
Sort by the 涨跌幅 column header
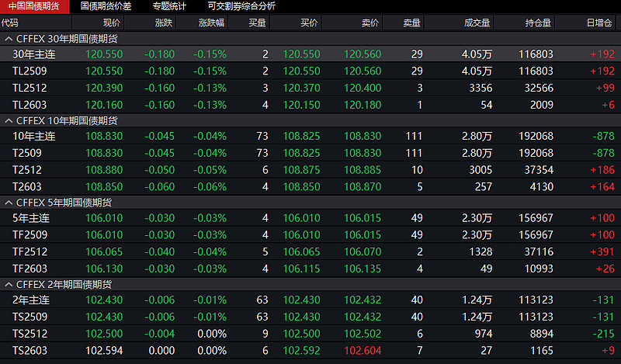(x=211, y=23)
